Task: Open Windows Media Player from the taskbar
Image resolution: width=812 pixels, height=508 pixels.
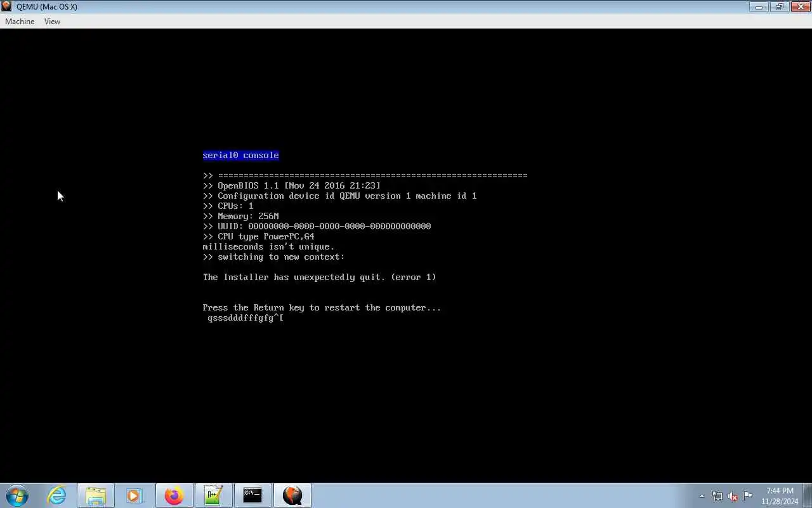Action: (134, 495)
